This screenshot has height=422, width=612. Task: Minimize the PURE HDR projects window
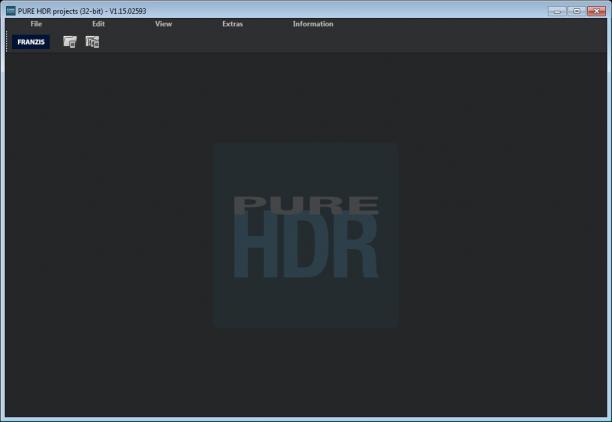point(557,11)
